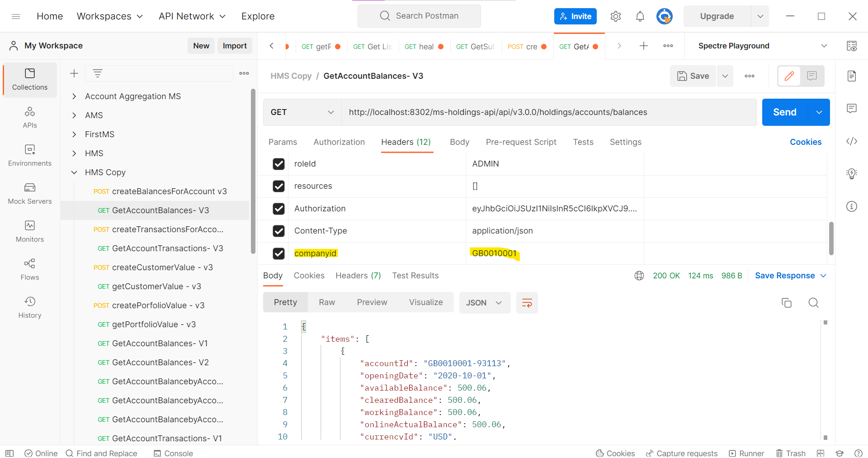The height and width of the screenshot is (458, 868).
Task: Click the request URL input field
Action: [x=547, y=112]
